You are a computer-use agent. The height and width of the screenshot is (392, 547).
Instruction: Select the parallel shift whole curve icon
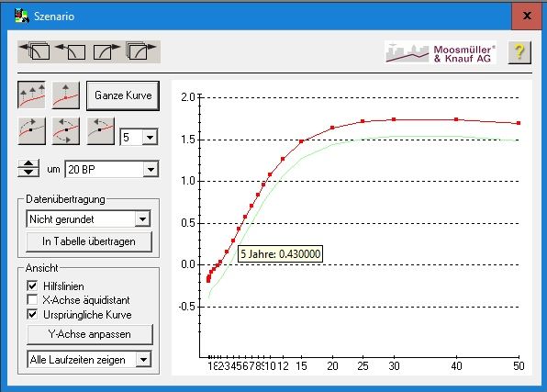click(x=32, y=95)
